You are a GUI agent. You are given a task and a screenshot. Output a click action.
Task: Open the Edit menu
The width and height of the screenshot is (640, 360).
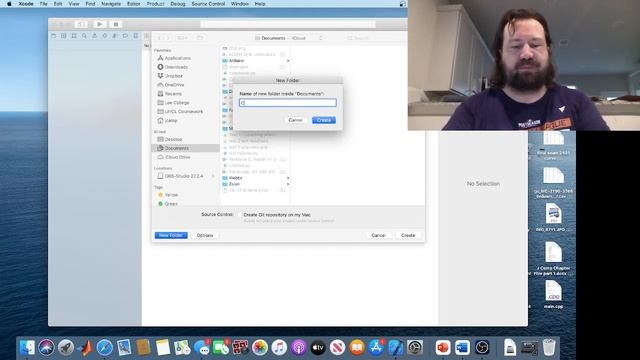tap(58, 4)
